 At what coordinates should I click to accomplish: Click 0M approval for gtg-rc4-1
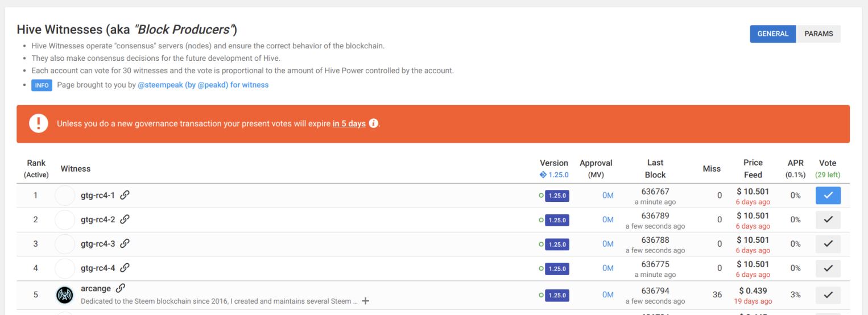pos(608,196)
